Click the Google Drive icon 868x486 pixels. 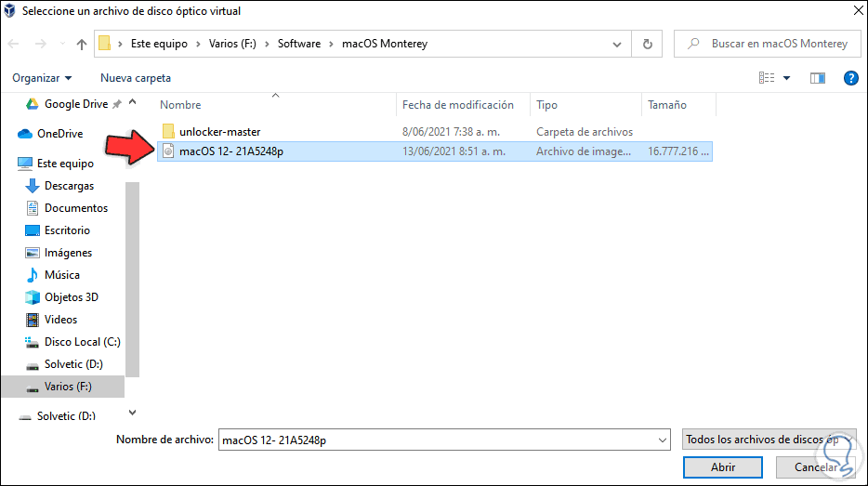[33, 103]
